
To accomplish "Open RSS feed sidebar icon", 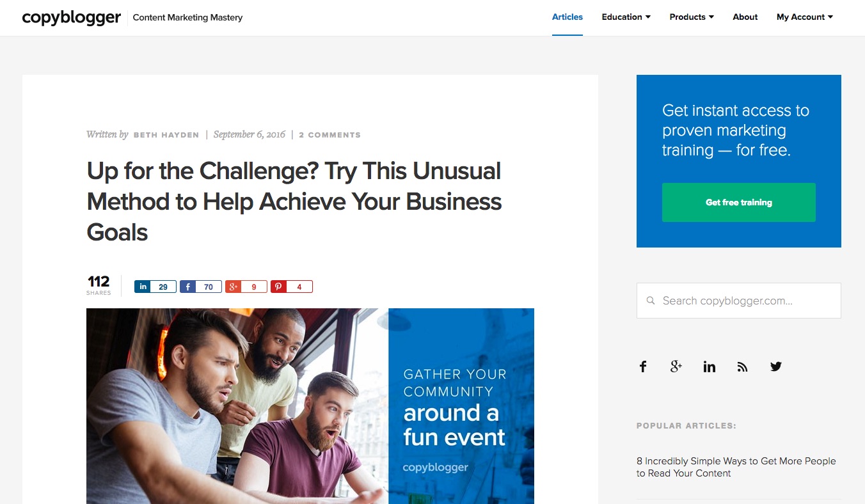I will pos(742,366).
